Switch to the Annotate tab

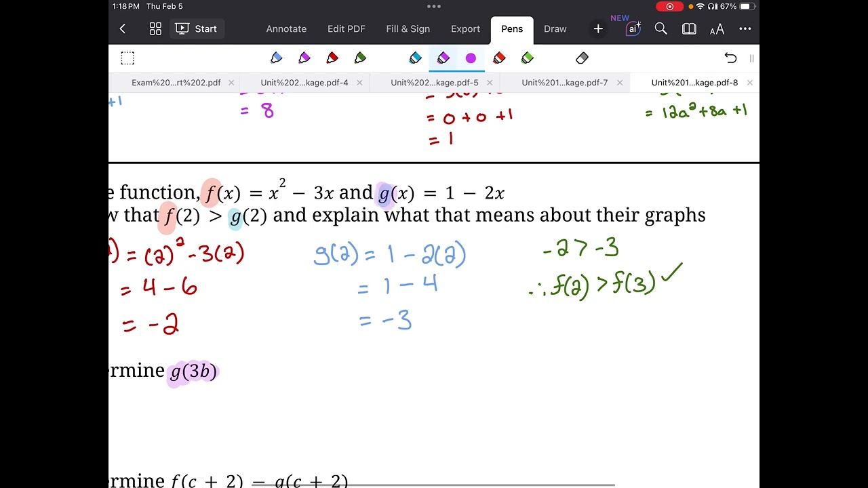(286, 28)
